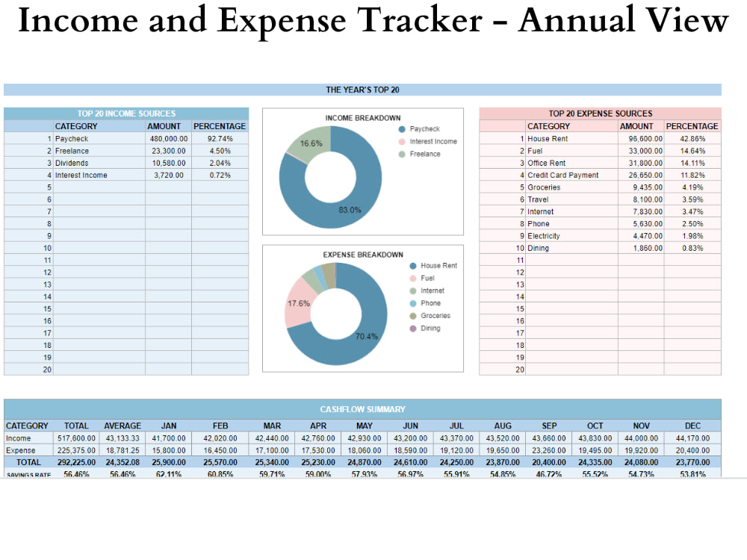This screenshot has width=747, height=560.
Task: Click the TOTAL row value 292,225.00
Action: [76, 462]
